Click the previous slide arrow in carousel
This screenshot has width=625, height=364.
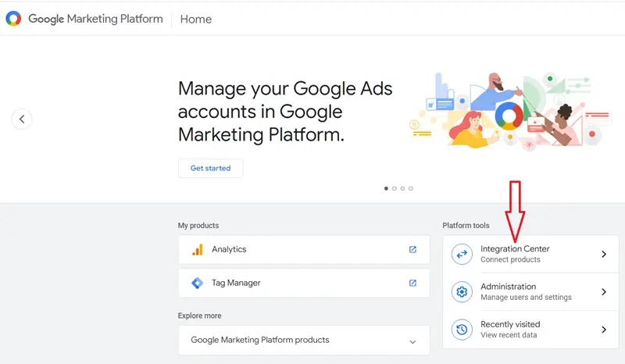pos(22,119)
